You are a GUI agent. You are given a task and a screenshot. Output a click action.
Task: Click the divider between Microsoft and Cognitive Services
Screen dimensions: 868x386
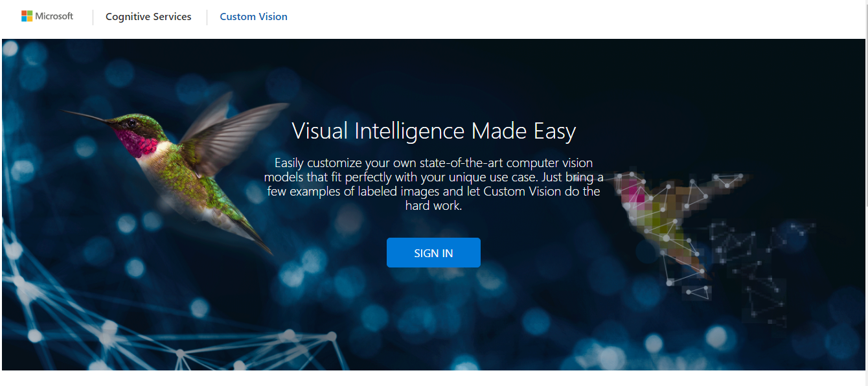tap(93, 17)
